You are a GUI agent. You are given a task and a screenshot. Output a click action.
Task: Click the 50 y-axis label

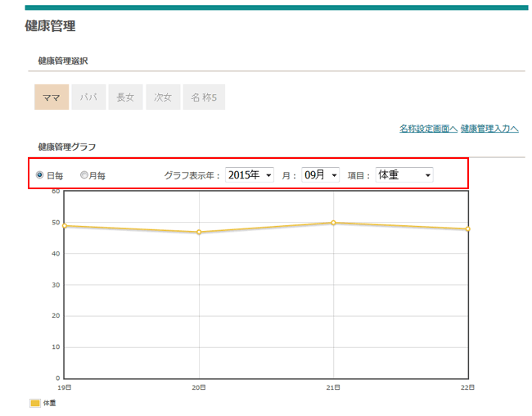(x=56, y=223)
